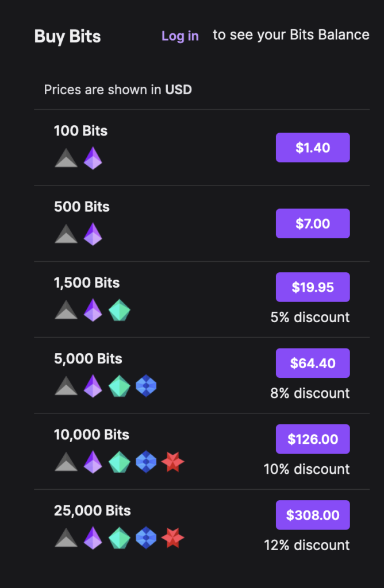Buy 100 Bits for $1.40

point(313,148)
